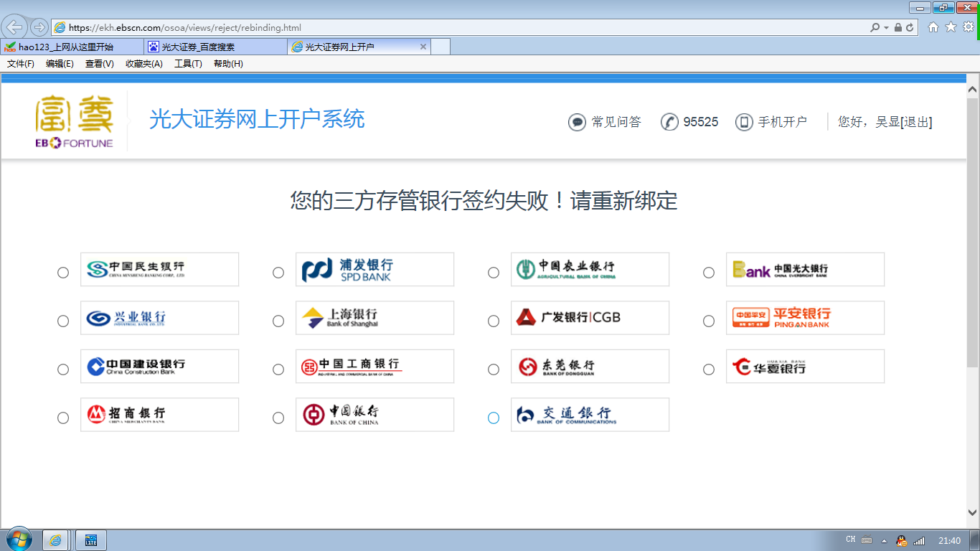Click the Windows Start button
980x551 pixels.
tap(19, 540)
